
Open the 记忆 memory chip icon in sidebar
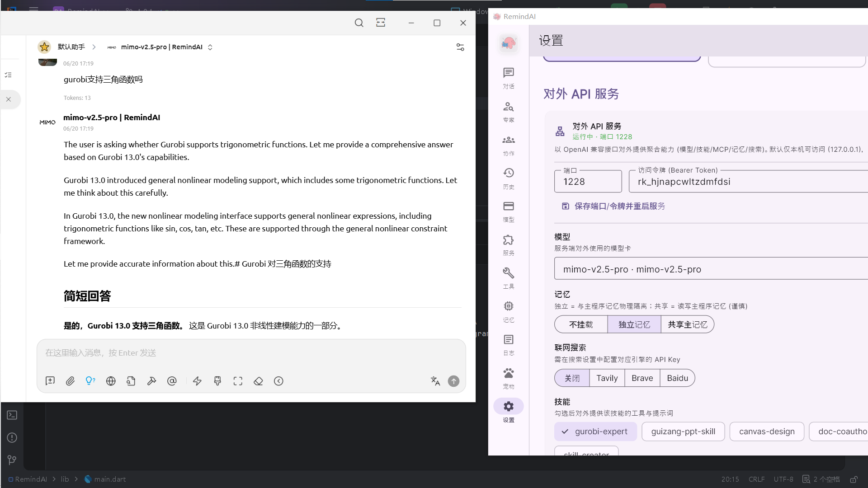(x=509, y=312)
